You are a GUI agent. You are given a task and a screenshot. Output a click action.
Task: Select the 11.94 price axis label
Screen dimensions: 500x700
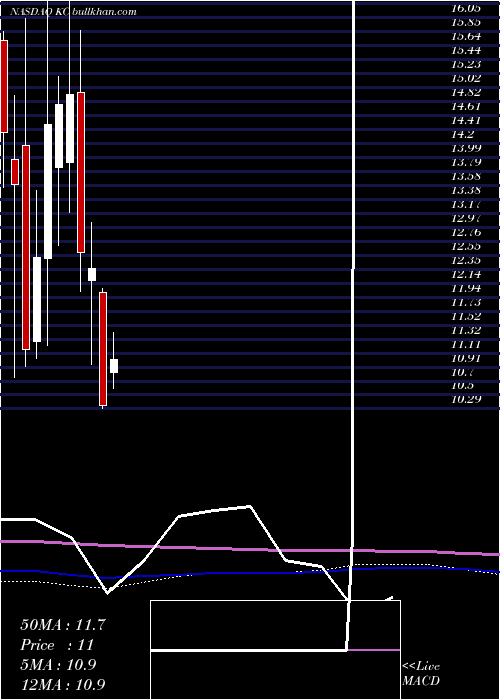466,288
